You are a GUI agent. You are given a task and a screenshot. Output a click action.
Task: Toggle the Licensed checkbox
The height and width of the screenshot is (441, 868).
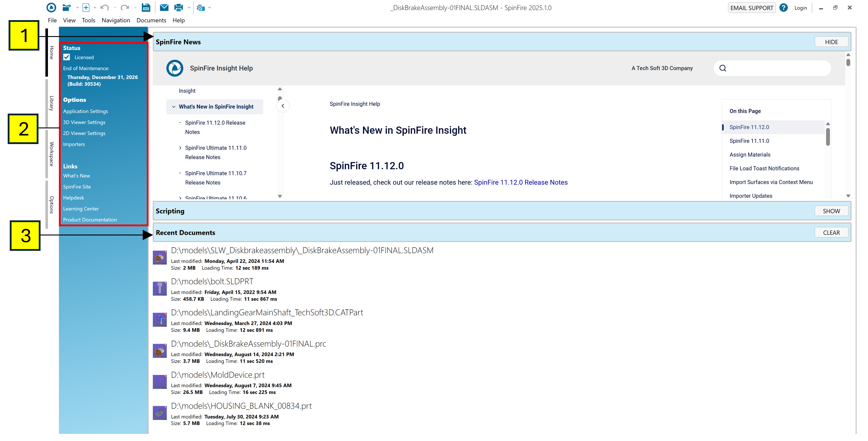coord(67,57)
